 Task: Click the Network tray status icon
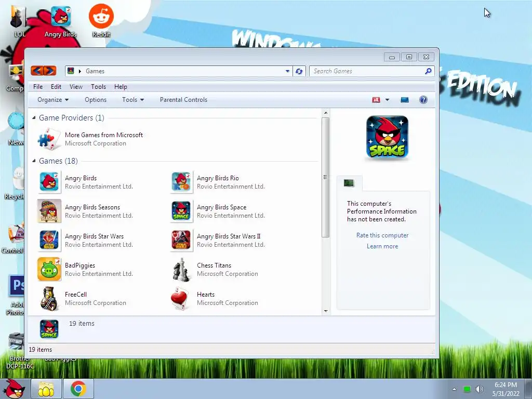pos(467,389)
